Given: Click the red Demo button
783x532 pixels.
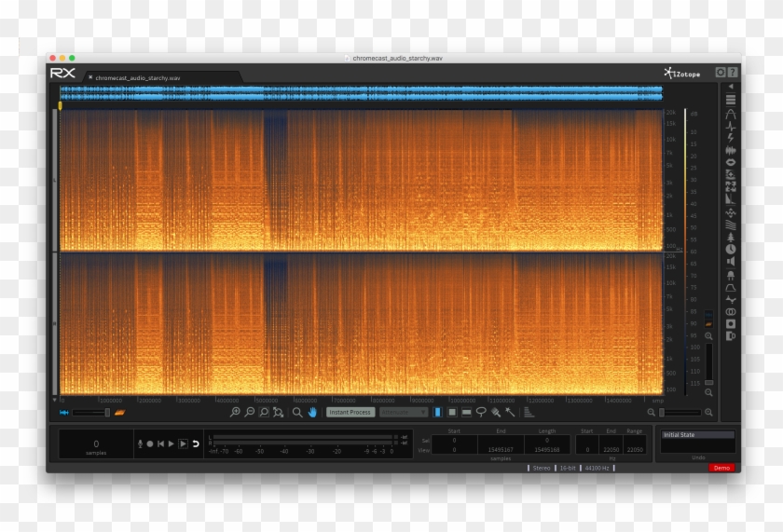Looking at the screenshot, I should (721, 467).
